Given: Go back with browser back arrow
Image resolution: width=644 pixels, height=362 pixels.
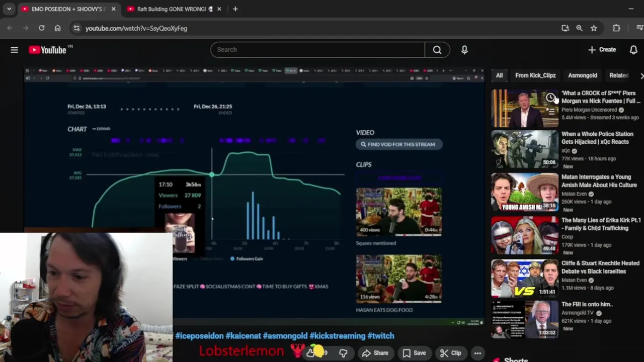Looking at the screenshot, I should click(x=10, y=28).
